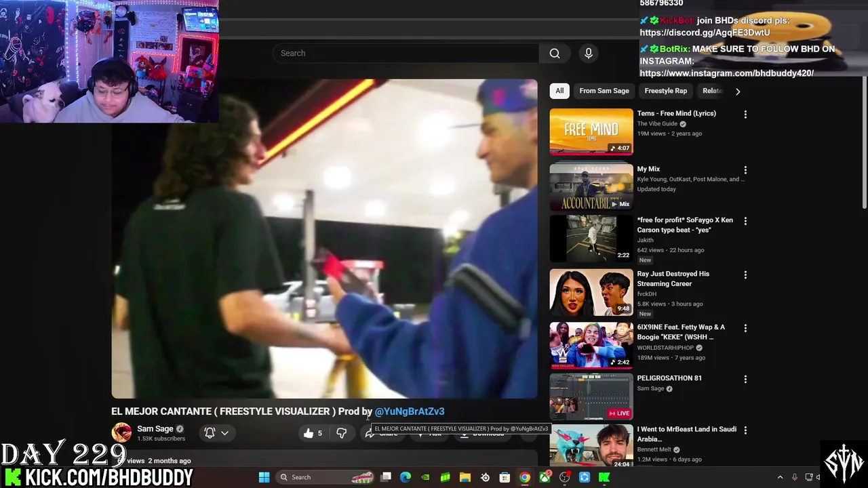
Task: Select the Freestyle Rap filter chip
Action: [x=665, y=91]
